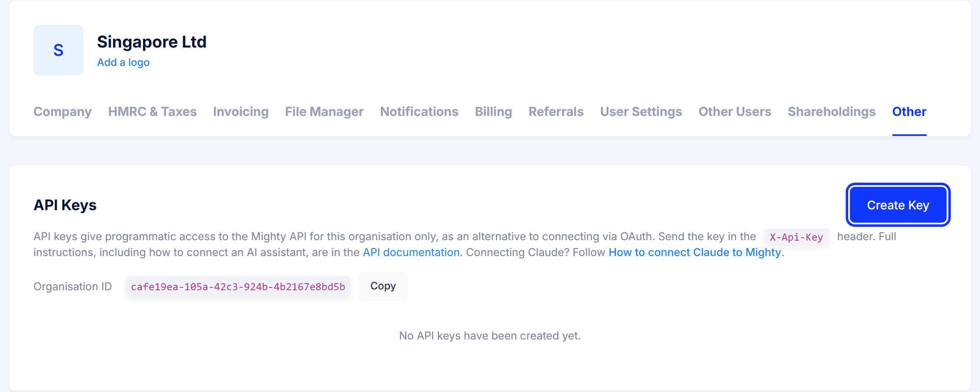Click the Add a logo link
This screenshot has height=392, width=980.
click(x=123, y=62)
